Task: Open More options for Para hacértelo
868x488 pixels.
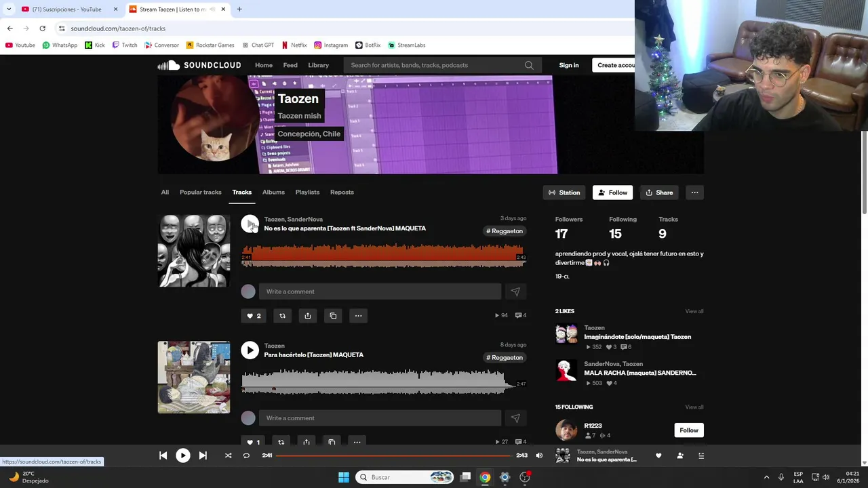Action: click(357, 442)
